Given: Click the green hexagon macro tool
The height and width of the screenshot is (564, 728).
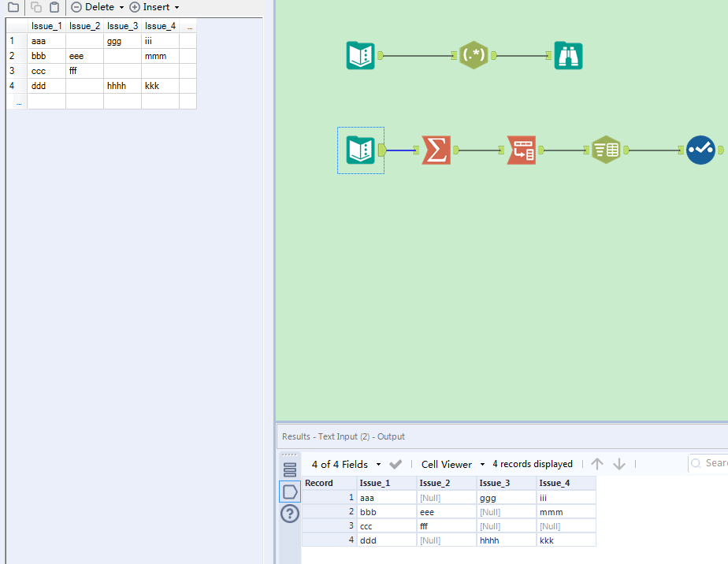Looking at the screenshot, I should point(606,149).
